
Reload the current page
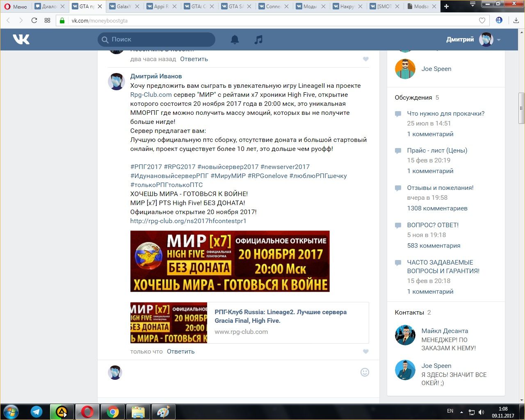click(34, 21)
